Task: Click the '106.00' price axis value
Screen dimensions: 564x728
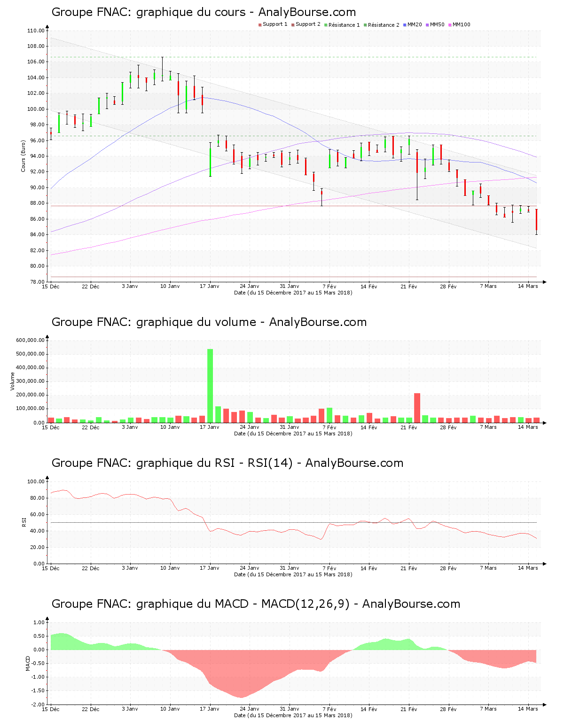Action: tap(36, 62)
